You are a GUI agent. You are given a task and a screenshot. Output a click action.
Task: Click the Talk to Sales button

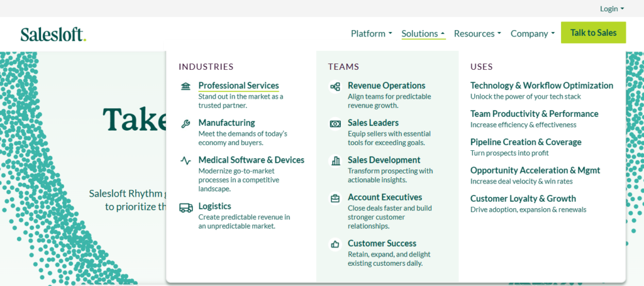(593, 33)
